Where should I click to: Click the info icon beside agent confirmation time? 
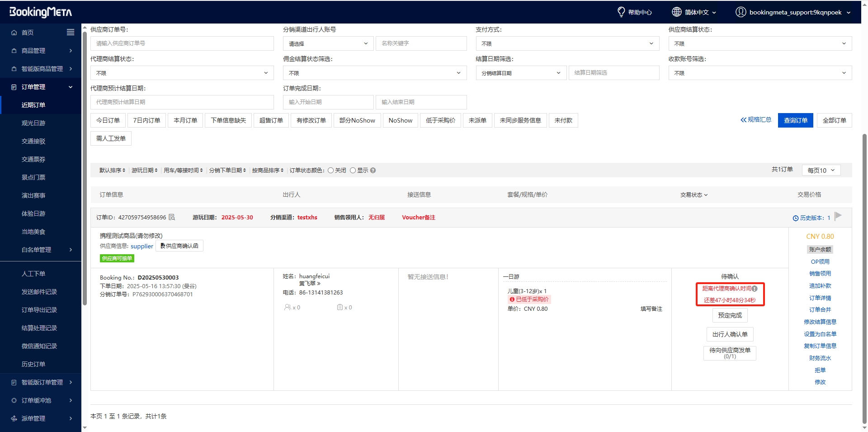[x=755, y=289]
